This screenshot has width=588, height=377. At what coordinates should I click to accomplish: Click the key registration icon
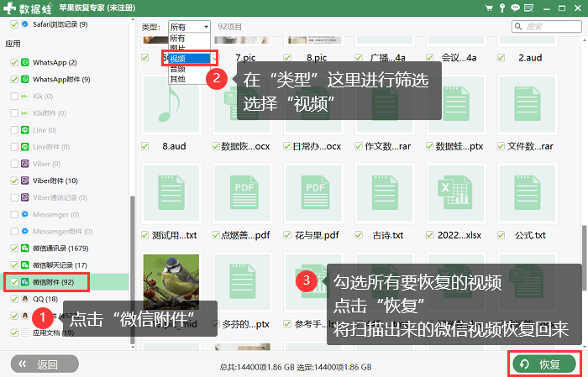pos(502,8)
